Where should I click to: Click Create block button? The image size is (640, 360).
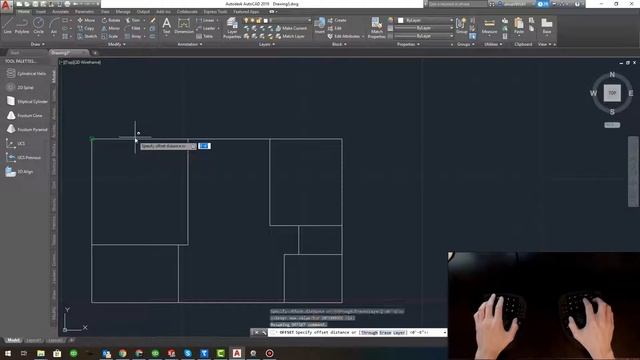pyautogui.click(x=337, y=20)
